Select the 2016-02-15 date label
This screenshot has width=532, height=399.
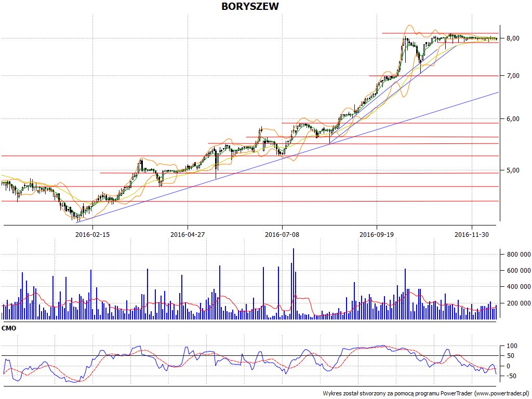92,234
